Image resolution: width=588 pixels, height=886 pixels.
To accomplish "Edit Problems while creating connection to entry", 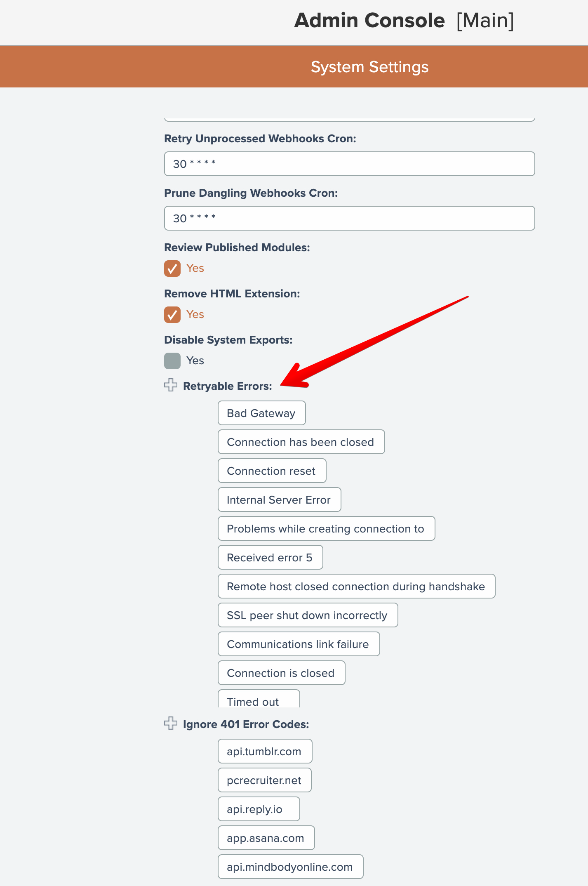I will tap(326, 528).
